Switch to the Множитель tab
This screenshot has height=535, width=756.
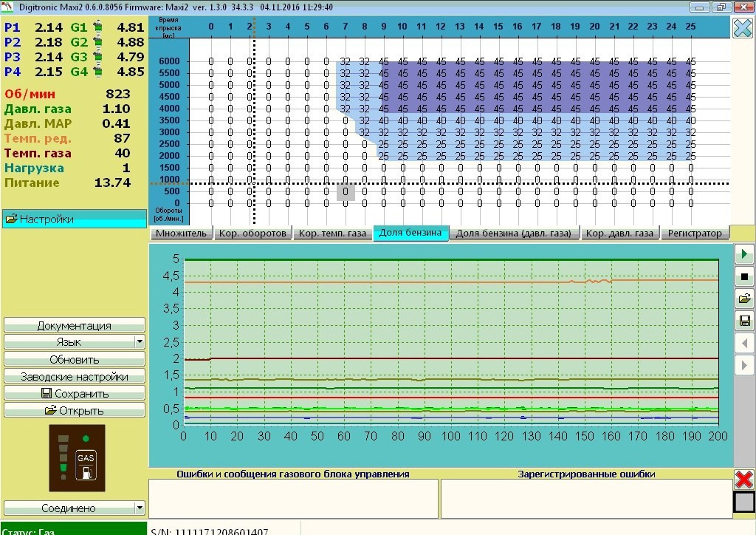click(x=182, y=234)
